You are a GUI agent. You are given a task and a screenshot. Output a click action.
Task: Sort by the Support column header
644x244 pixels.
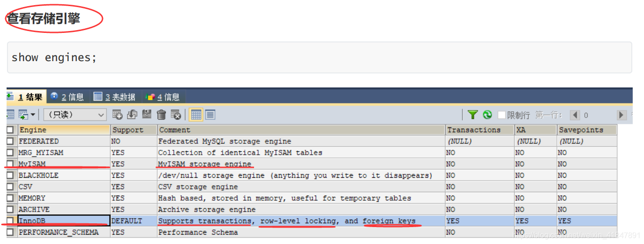pos(134,130)
